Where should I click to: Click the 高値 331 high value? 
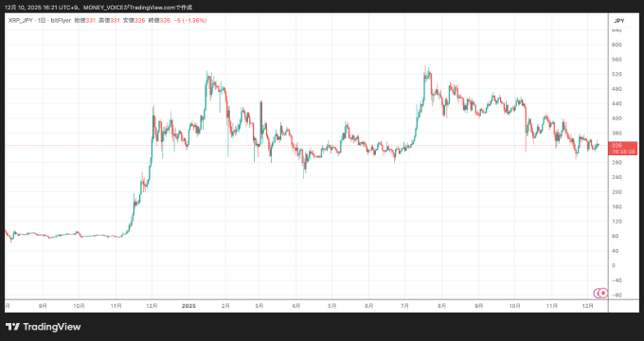tap(109, 20)
